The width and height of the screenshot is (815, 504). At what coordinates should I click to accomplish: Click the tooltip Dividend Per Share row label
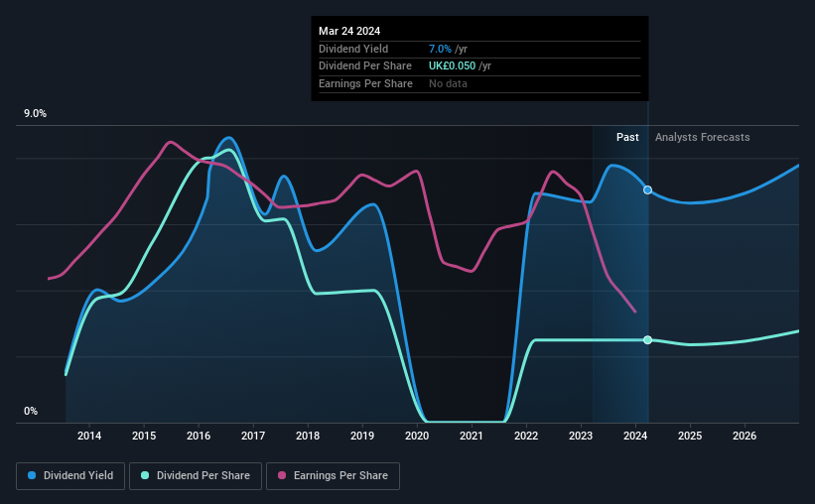coord(365,66)
